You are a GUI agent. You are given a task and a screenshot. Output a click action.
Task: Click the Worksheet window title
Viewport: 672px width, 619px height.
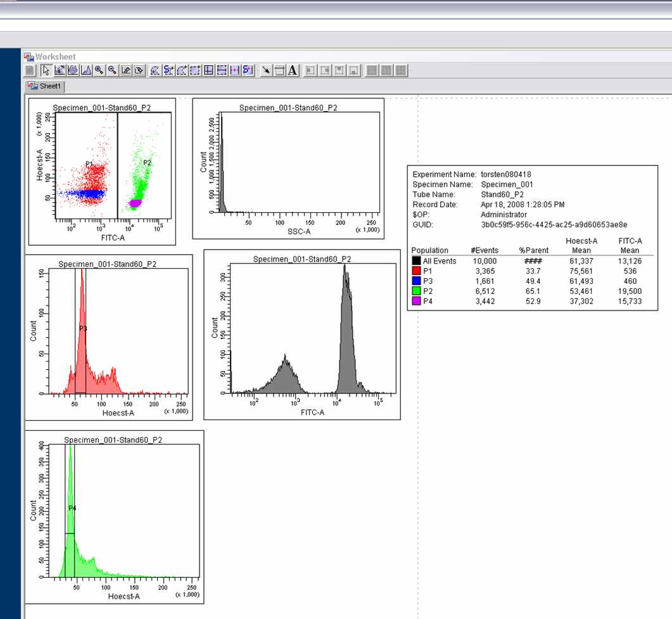click(x=55, y=57)
